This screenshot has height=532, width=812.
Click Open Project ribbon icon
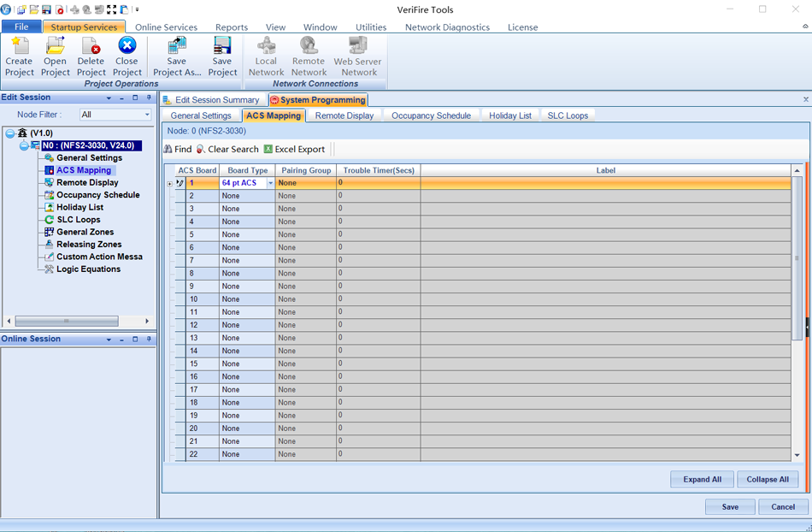[x=56, y=45]
